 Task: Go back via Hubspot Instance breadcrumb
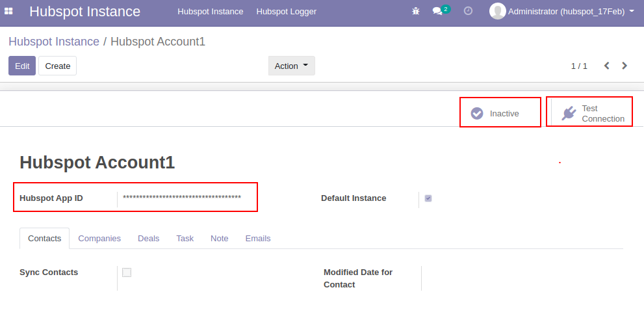pyautogui.click(x=54, y=42)
